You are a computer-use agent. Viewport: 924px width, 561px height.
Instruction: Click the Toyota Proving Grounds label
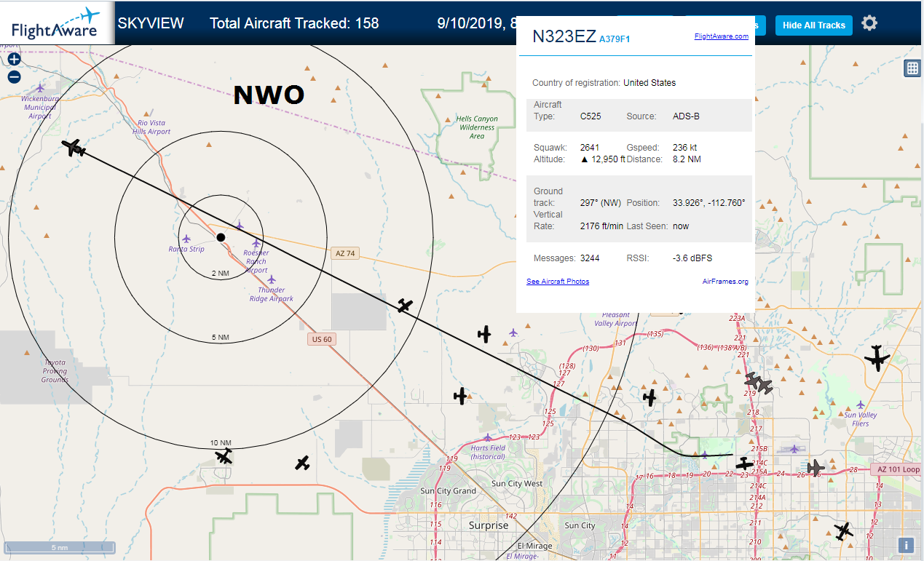[x=55, y=371]
